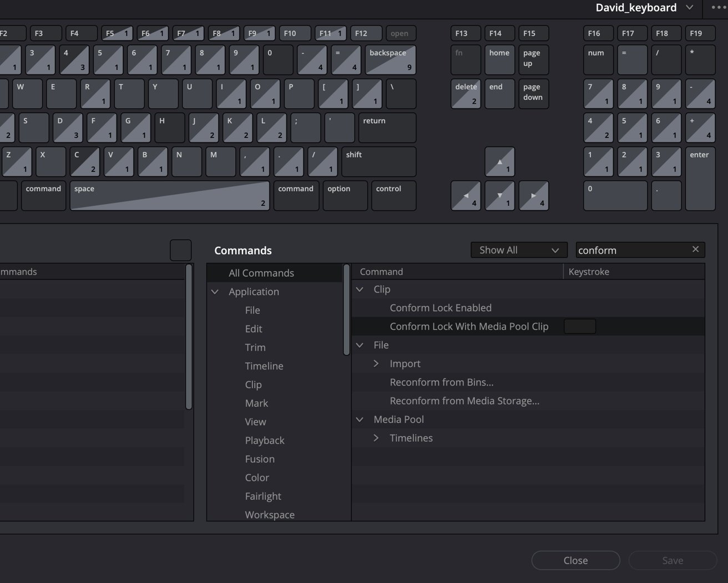Select Fairlight in the commands category list
Image resolution: width=728 pixels, height=583 pixels.
(263, 496)
